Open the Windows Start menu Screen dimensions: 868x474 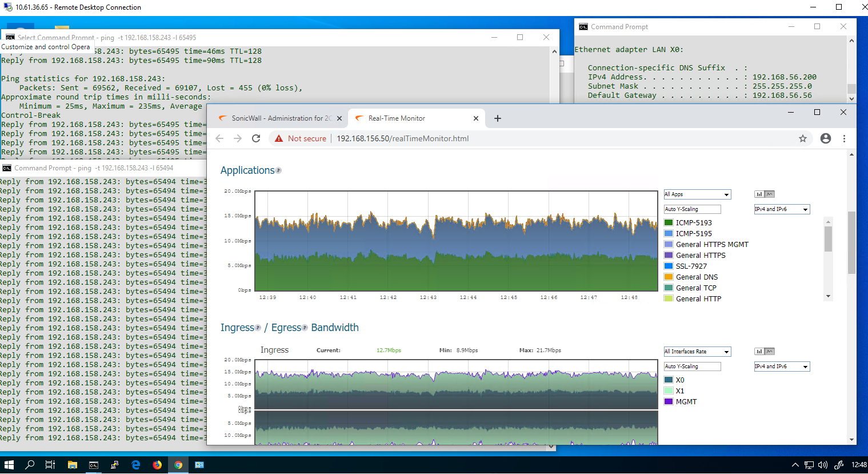(x=9, y=465)
